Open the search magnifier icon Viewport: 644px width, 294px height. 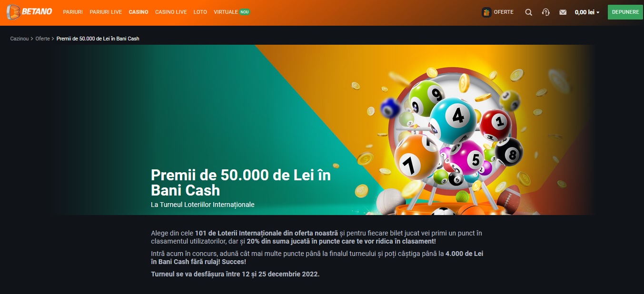tap(528, 12)
